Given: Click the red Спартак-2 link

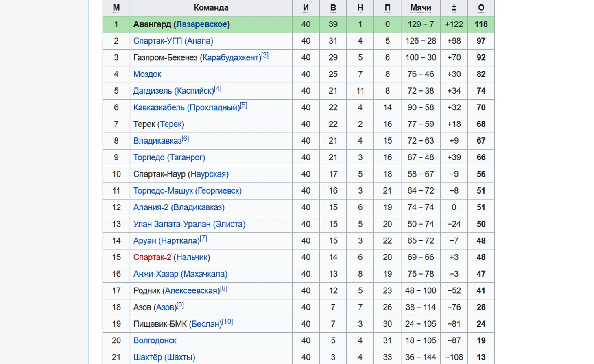Looking at the screenshot, I should tap(152, 258).
